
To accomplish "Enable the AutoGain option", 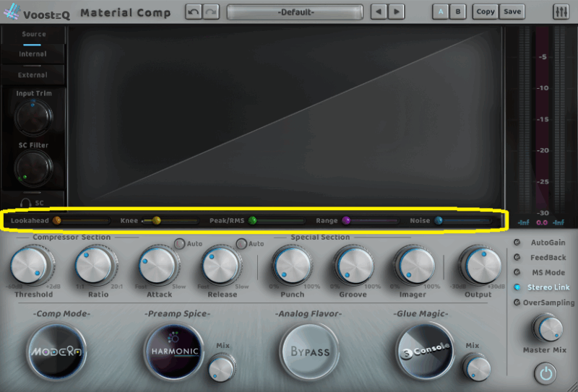I will click(517, 243).
